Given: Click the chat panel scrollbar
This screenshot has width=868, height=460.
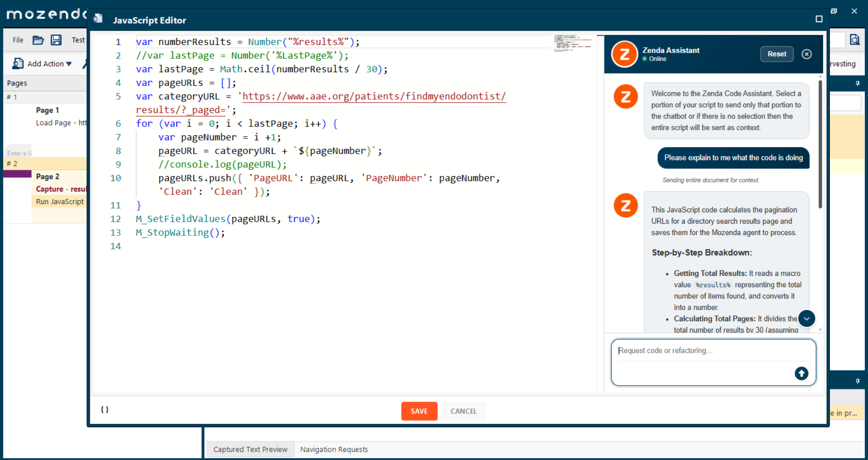Looking at the screenshot, I should tap(820, 145).
